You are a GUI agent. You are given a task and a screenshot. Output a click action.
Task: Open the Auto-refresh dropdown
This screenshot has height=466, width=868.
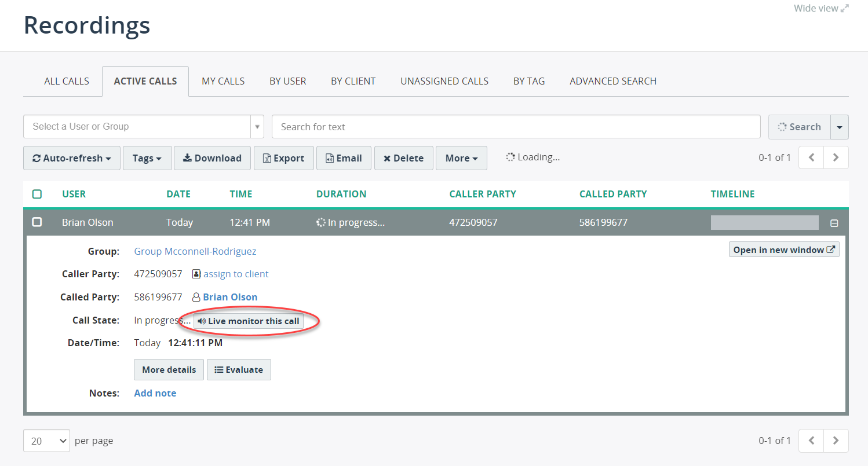[x=72, y=158]
